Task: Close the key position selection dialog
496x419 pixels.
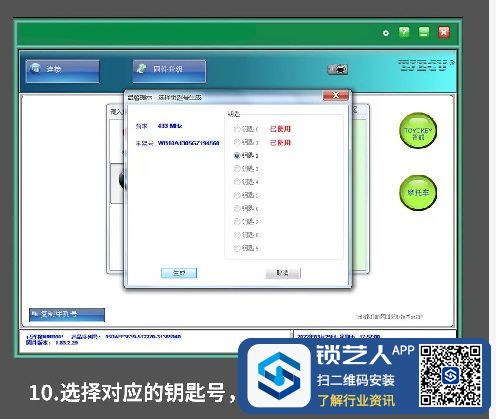Action: 336,95
